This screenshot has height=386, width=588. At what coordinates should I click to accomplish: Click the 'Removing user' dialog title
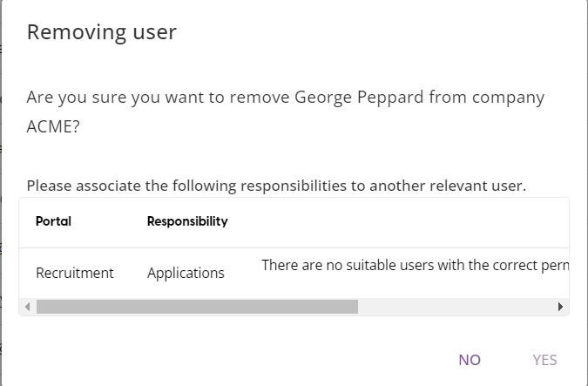(102, 33)
